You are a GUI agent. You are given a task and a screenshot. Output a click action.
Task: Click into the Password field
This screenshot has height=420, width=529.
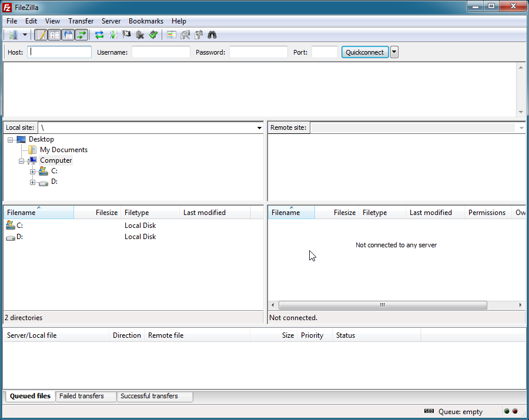(x=259, y=52)
